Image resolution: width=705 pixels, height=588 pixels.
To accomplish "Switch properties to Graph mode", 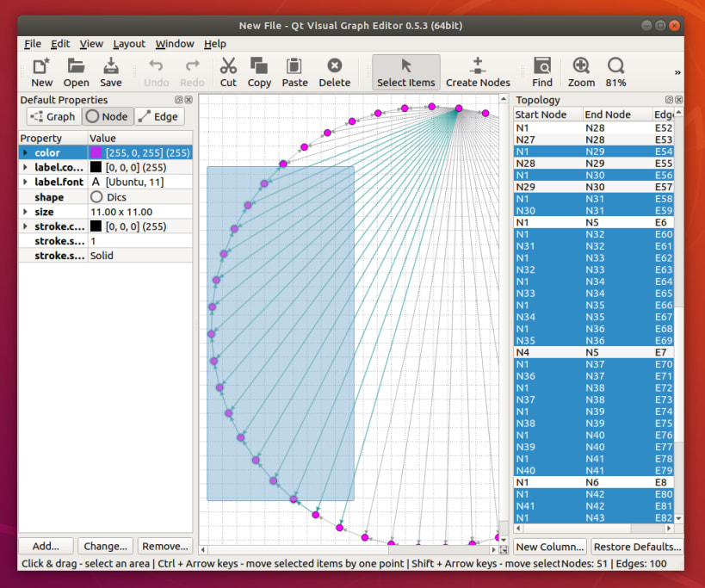I will click(x=53, y=116).
